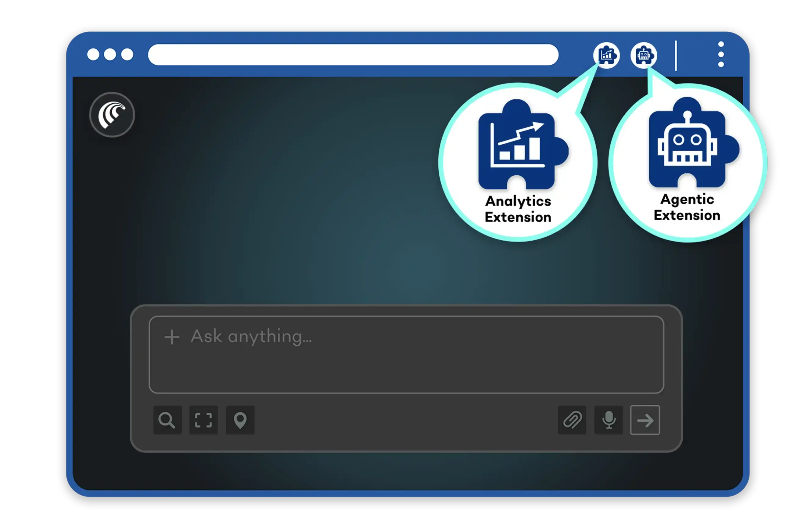
Task: Click the middle window control dot
Action: (x=110, y=54)
